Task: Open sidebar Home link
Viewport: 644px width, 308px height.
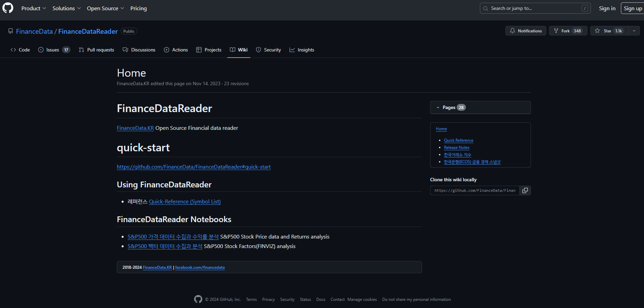Action: click(x=441, y=129)
